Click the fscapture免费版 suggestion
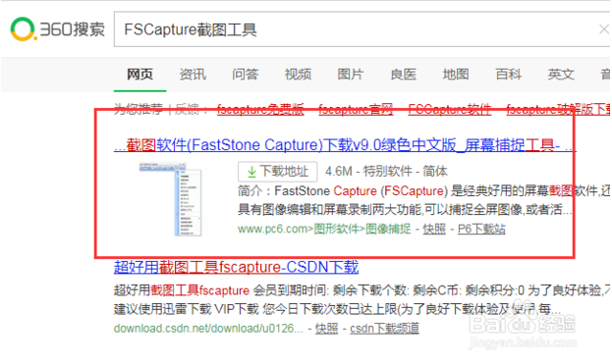The image size is (612, 364). [260, 109]
